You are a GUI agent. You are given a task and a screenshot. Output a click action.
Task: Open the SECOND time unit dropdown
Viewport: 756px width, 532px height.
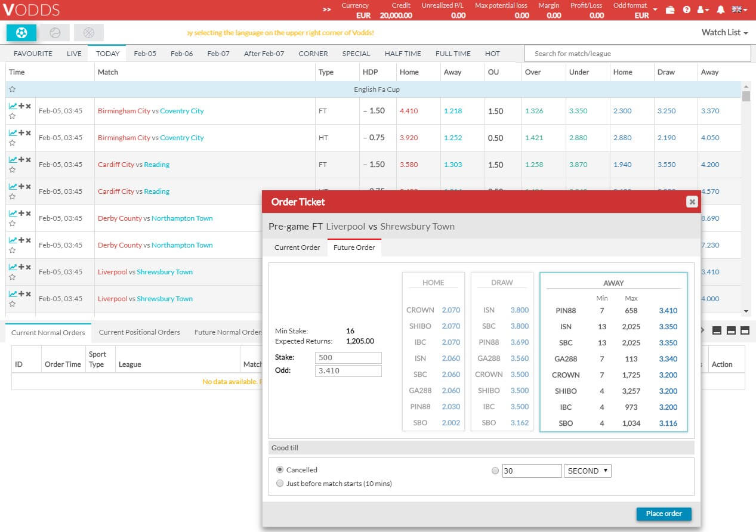588,471
